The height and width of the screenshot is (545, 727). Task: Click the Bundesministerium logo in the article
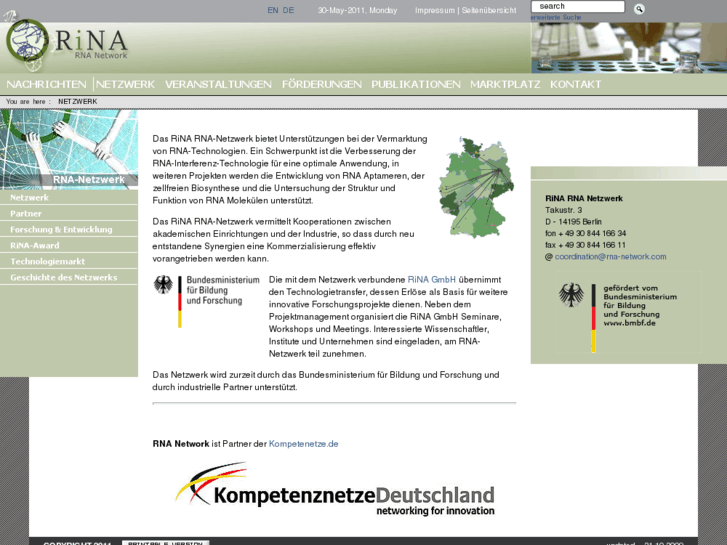(207, 301)
